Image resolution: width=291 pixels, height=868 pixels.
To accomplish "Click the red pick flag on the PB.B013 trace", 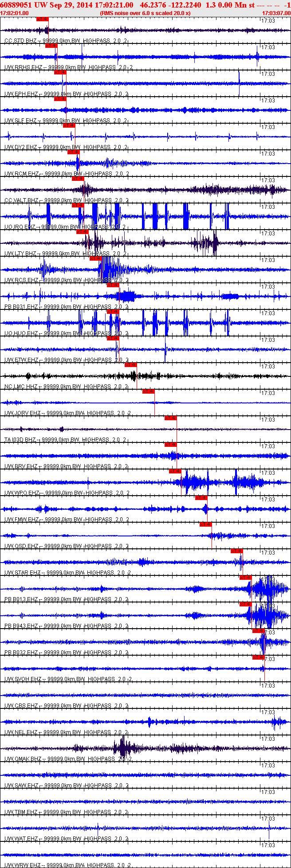I will click(245, 578).
